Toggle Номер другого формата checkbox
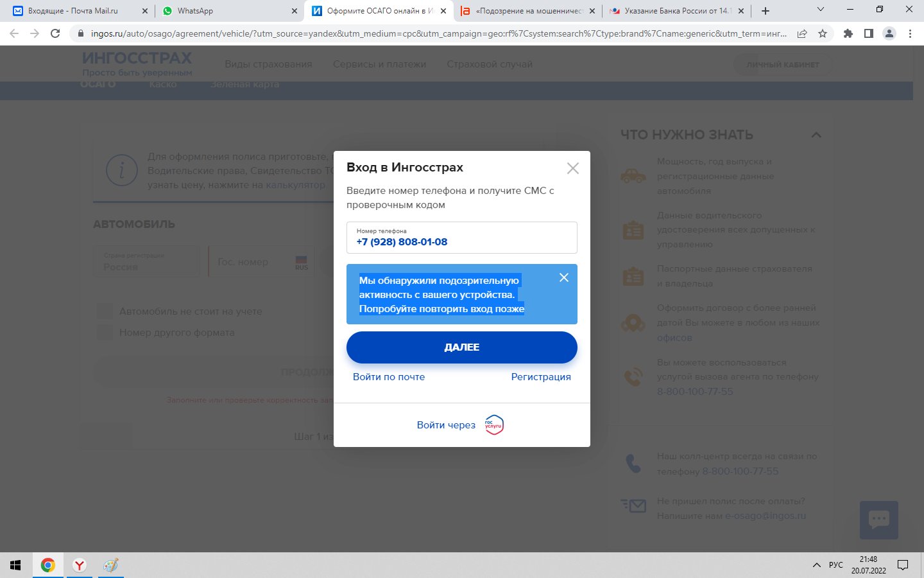This screenshot has width=924, height=578. tap(105, 333)
